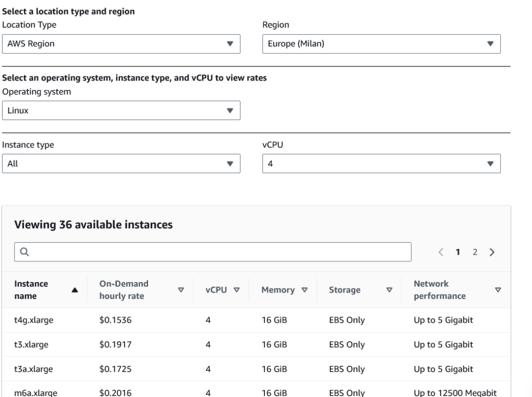Sort by Storage column arrow

coord(390,290)
